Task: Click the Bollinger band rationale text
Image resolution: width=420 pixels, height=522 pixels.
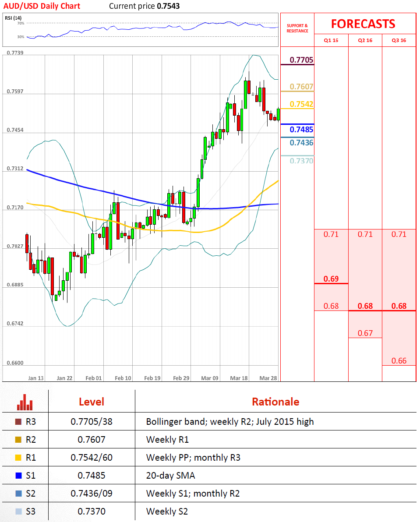Action: (230, 422)
